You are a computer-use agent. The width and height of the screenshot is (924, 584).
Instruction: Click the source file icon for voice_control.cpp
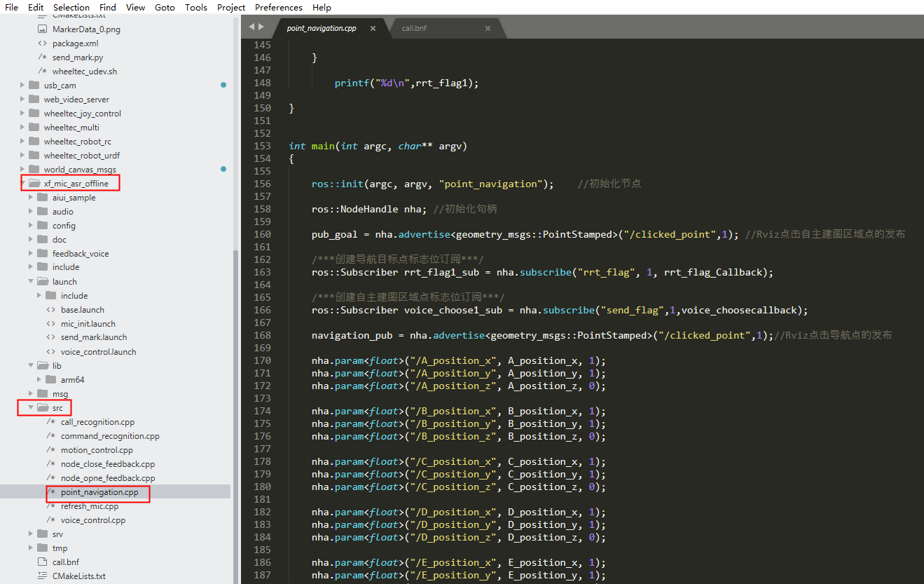[50, 520]
